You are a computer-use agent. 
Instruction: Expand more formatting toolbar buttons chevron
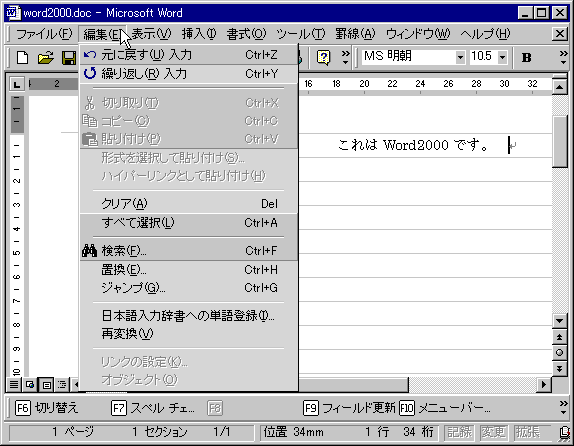(x=563, y=57)
